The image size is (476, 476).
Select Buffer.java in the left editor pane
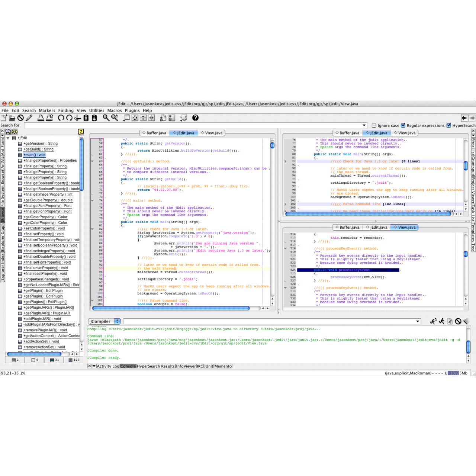154,133
